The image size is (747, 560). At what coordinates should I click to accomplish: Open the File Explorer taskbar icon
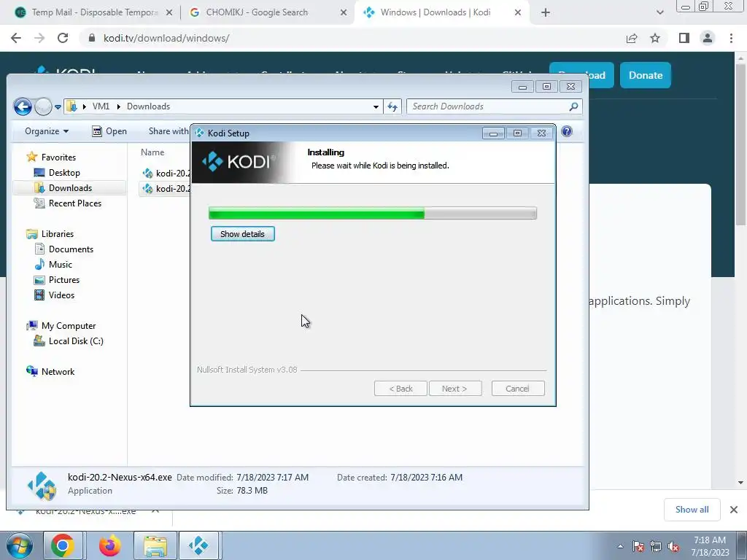(155, 545)
